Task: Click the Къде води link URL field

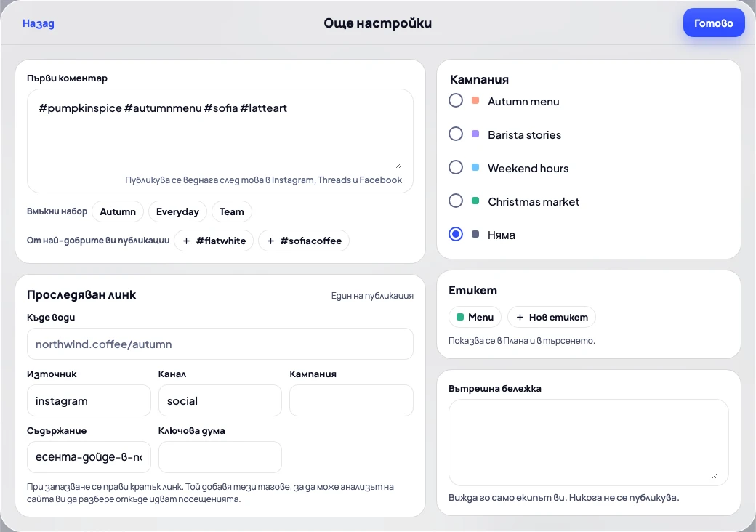Action: point(220,344)
